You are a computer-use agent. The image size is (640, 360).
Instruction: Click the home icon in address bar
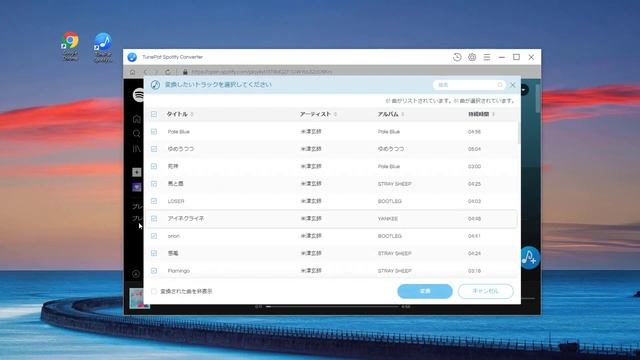pyautogui.click(x=132, y=72)
